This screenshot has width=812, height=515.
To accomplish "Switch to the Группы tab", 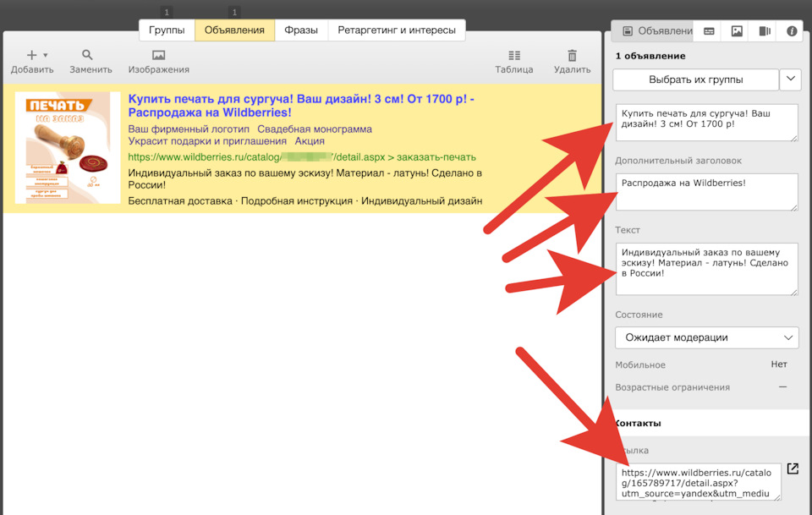I will [x=167, y=30].
